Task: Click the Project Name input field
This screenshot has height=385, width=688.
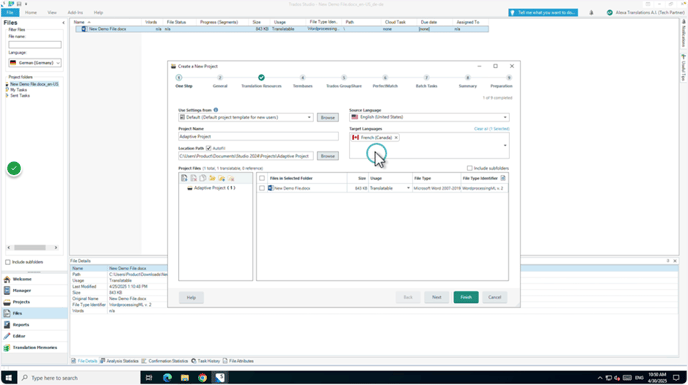Action: [258, 137]
